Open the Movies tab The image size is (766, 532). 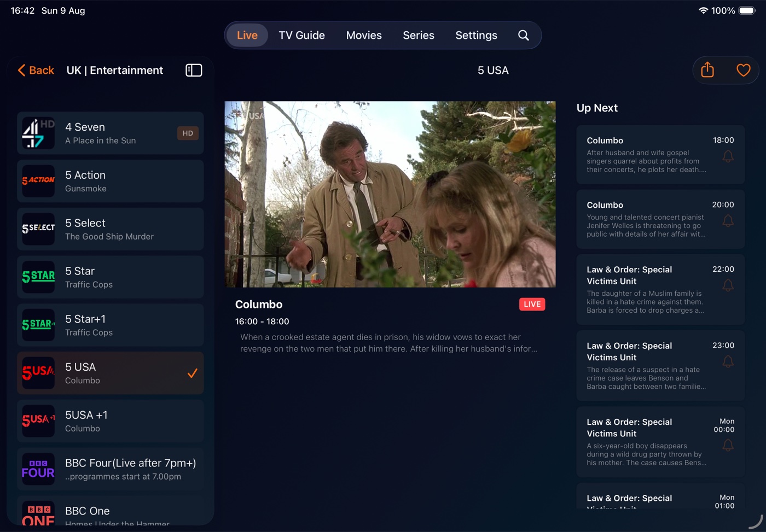point(364,35)
